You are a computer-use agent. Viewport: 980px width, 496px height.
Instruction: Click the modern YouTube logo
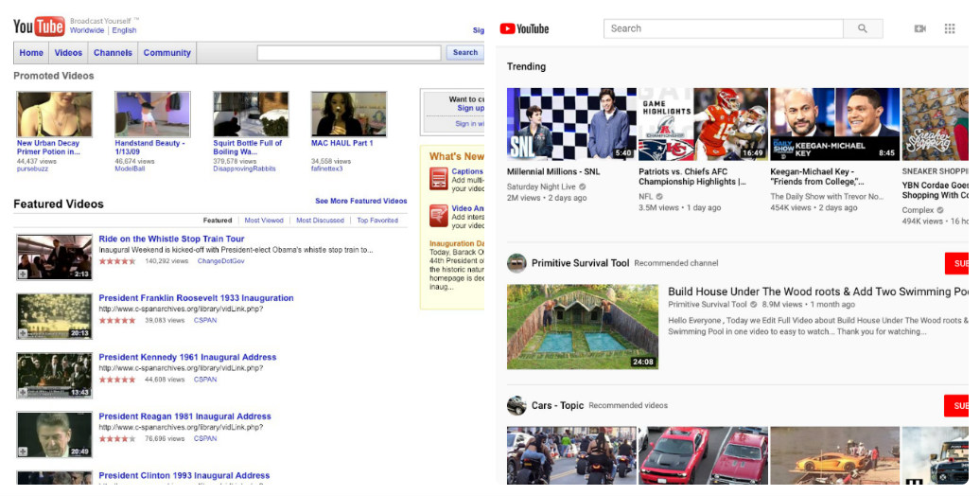click(x=524, y=28)
